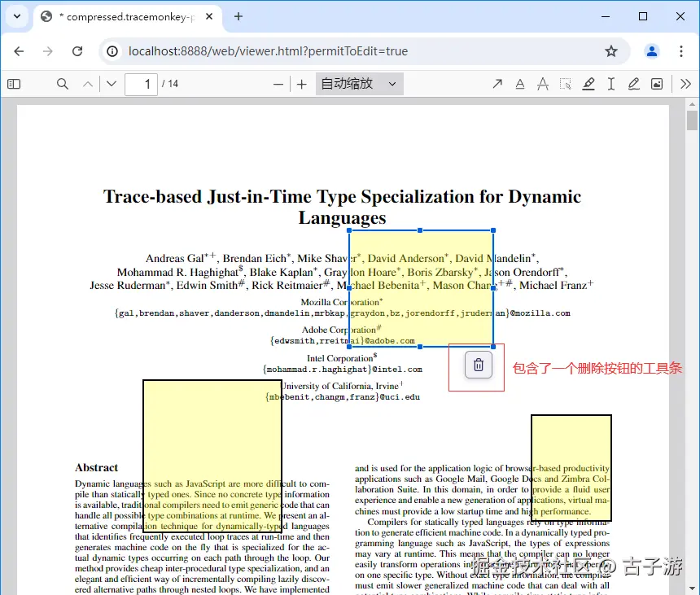Select the large yellow box over Abstract
Image resolution: width=700 pixels, height=595 pixels.
point(212,456)
